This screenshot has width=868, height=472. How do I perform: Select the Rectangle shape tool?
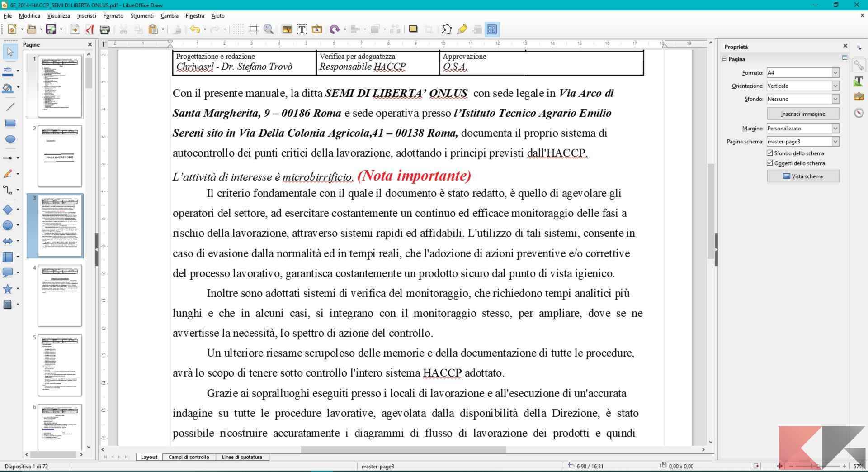click(10, 123)
